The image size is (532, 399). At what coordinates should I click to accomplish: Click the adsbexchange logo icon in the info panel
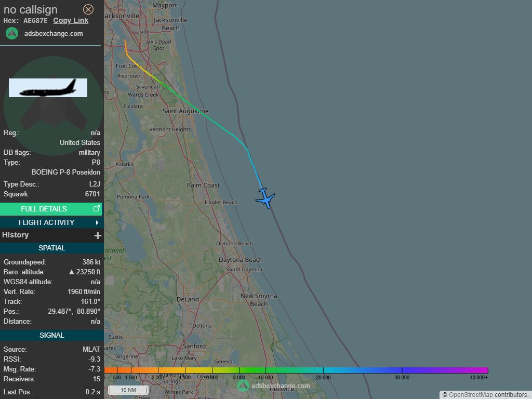(11, 33)
